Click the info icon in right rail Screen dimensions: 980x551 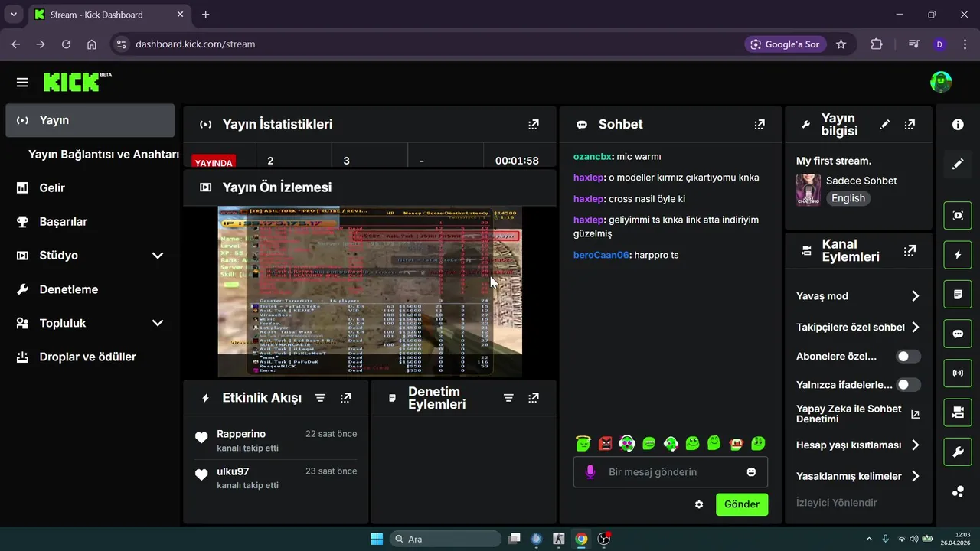(x=958, y=124)
